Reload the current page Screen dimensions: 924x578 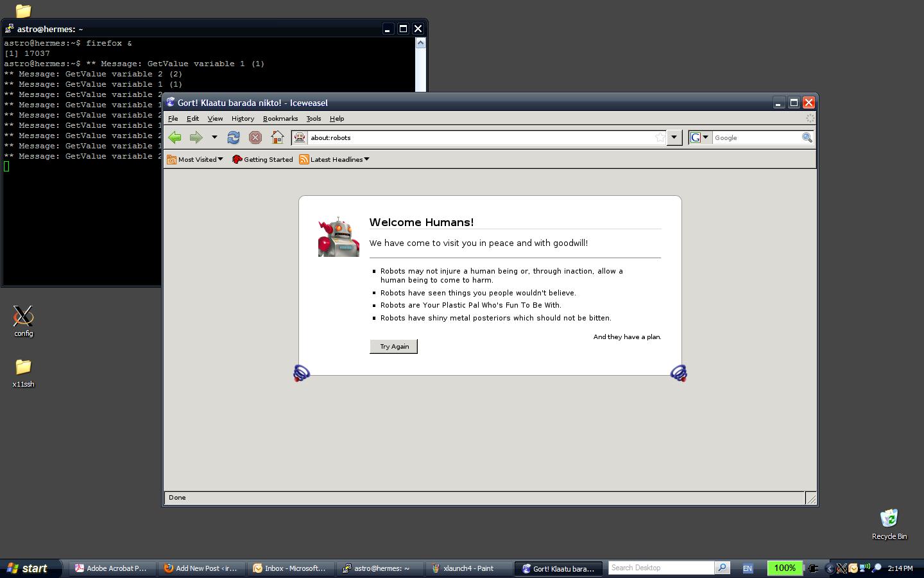click(234, 137)
